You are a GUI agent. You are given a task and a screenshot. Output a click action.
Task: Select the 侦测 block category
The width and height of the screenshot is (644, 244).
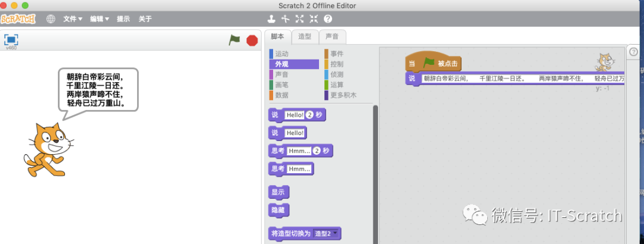[x=348, y=74]
